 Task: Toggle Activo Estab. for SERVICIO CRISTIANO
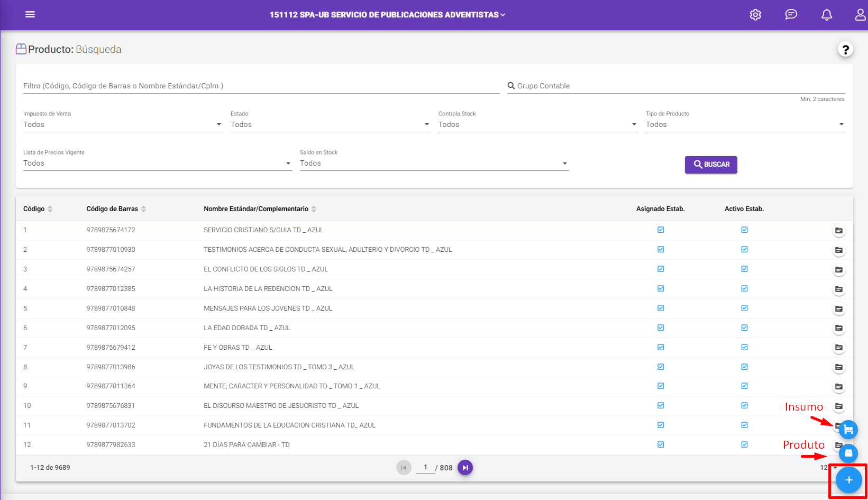744,230
